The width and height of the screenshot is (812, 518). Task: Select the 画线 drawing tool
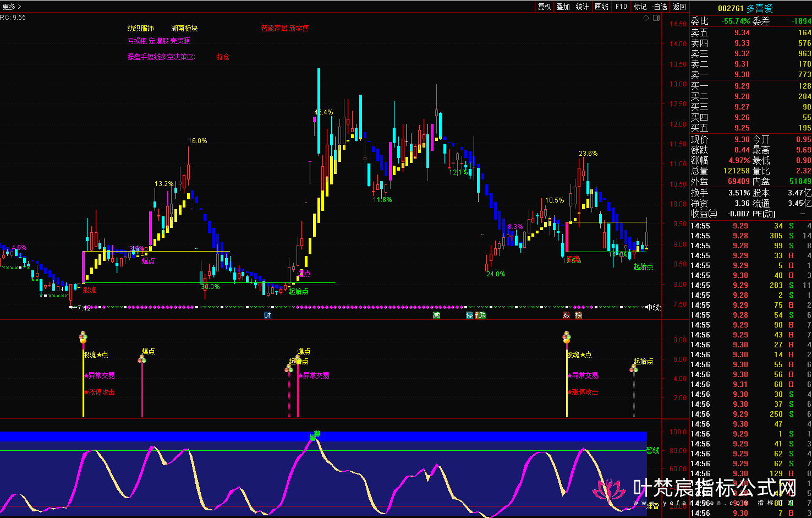[x=601, y=7]
